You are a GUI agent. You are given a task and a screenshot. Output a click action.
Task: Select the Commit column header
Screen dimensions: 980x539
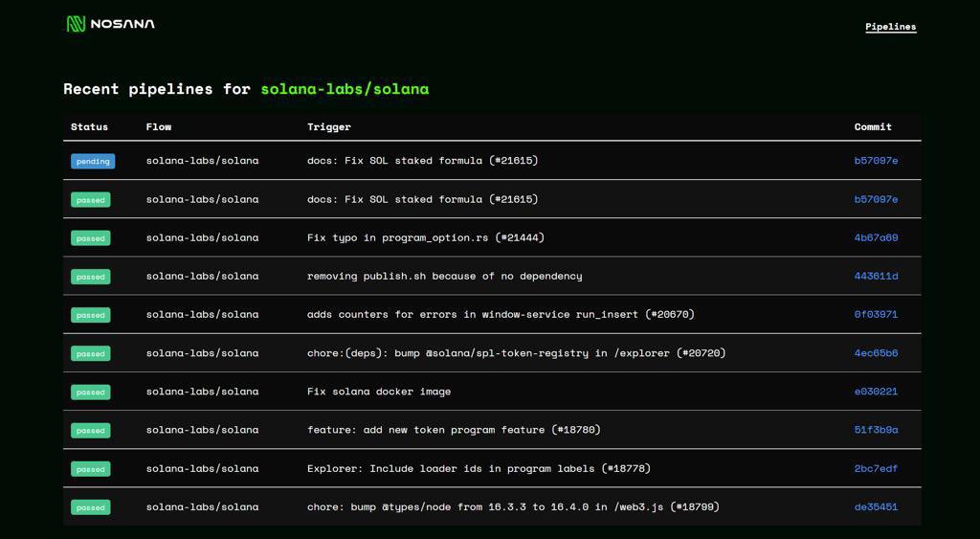[x=873, y=127]
